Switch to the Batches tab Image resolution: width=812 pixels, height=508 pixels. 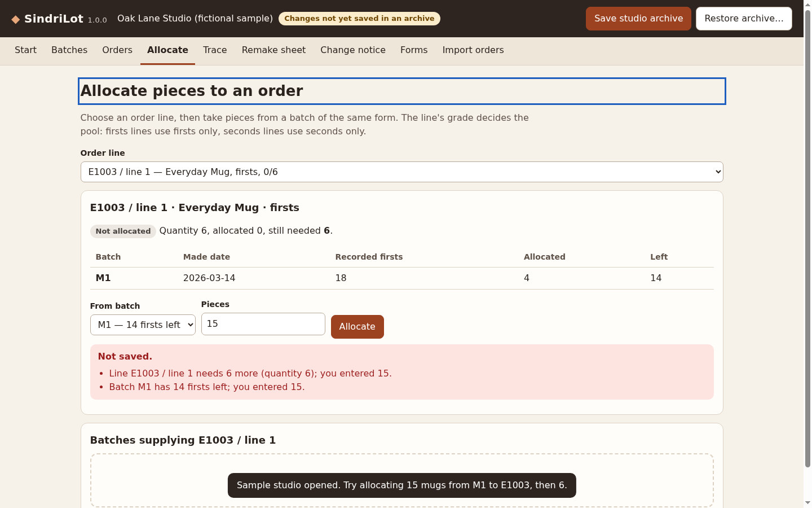point(69,50)
